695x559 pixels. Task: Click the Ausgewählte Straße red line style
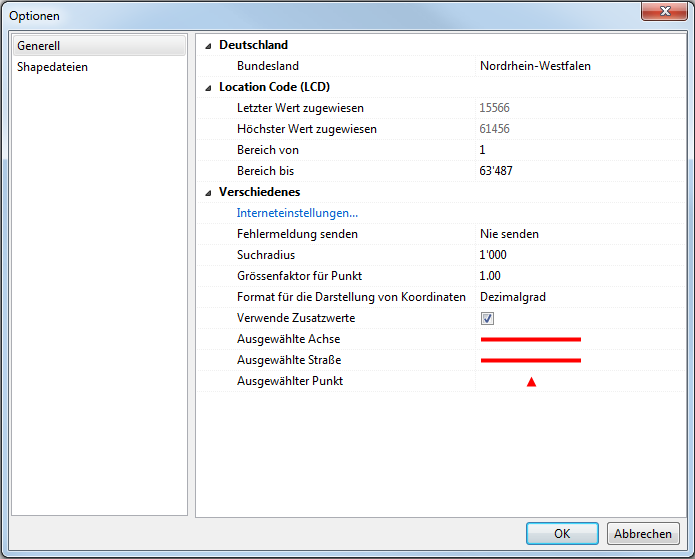tap(530, 360)
